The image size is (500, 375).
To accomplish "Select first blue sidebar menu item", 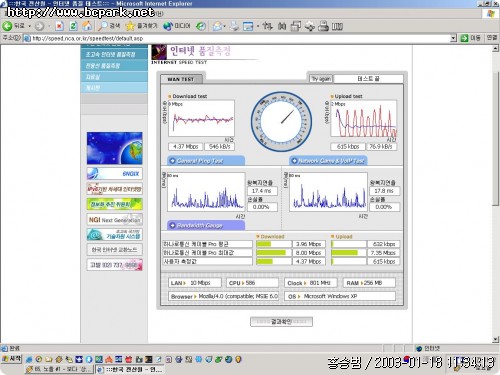I will pos(114,54).
